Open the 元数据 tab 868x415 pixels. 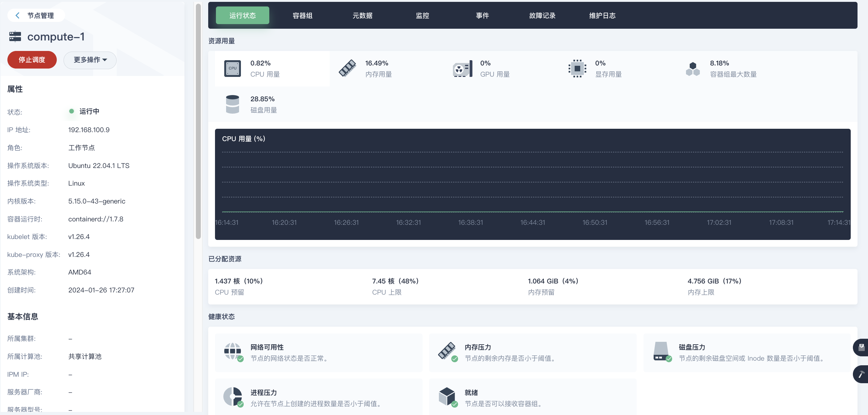click(362, 15)
